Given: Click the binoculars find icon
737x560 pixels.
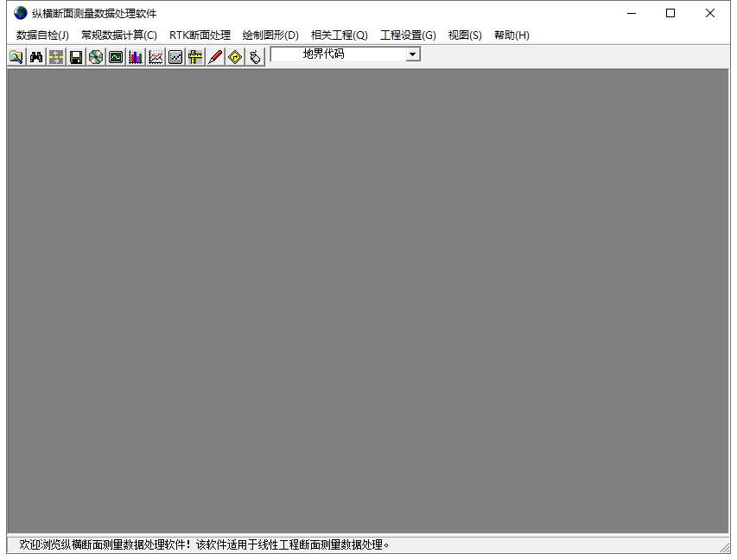Looking at the screenshot, I should click(36, 57).
